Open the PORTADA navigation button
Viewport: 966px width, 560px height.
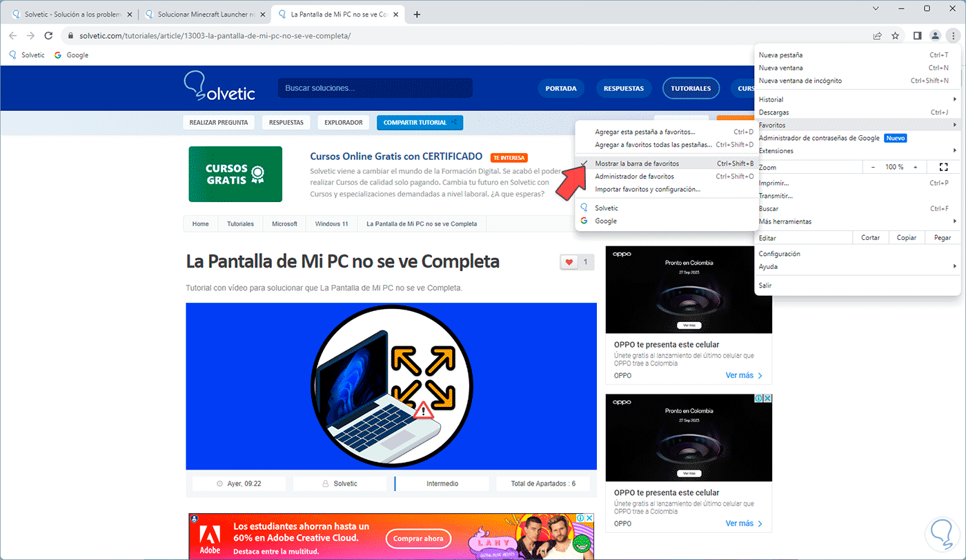coord(561,88)
